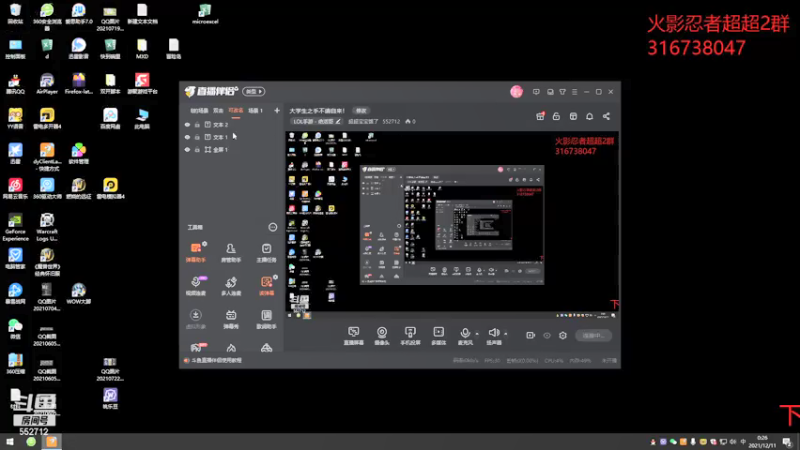Click the pencil icon next to LOL手游 category

point(338,121)
